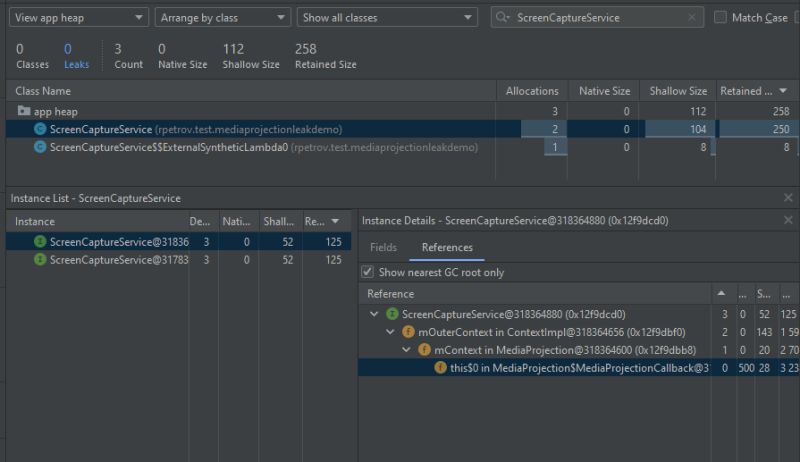This screenshot has height=462, width=800.
Task: Select the ScreenCaptureService class row
Action: tap(403, 129)
